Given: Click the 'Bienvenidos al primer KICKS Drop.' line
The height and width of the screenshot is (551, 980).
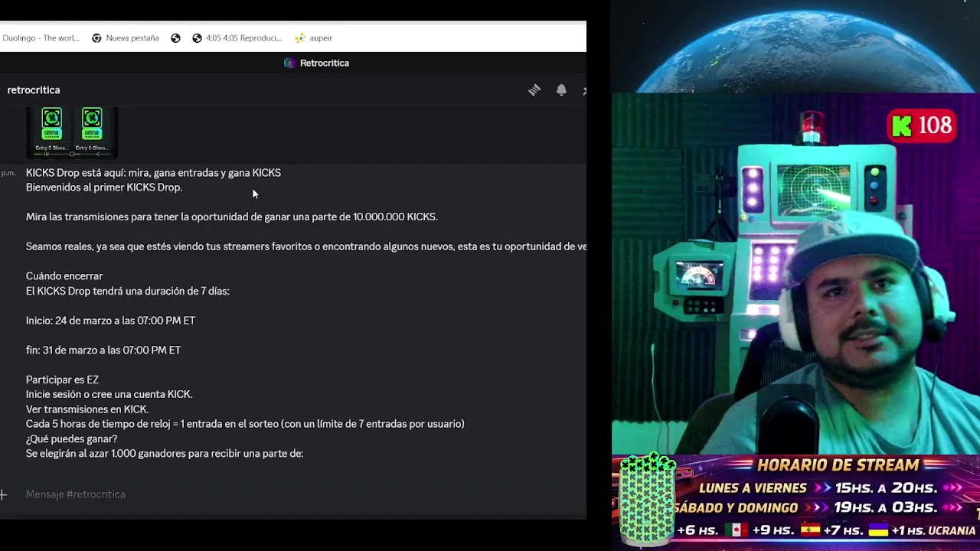Looking at the screenshot, I should pyautogui.click(x=104, y=187).
